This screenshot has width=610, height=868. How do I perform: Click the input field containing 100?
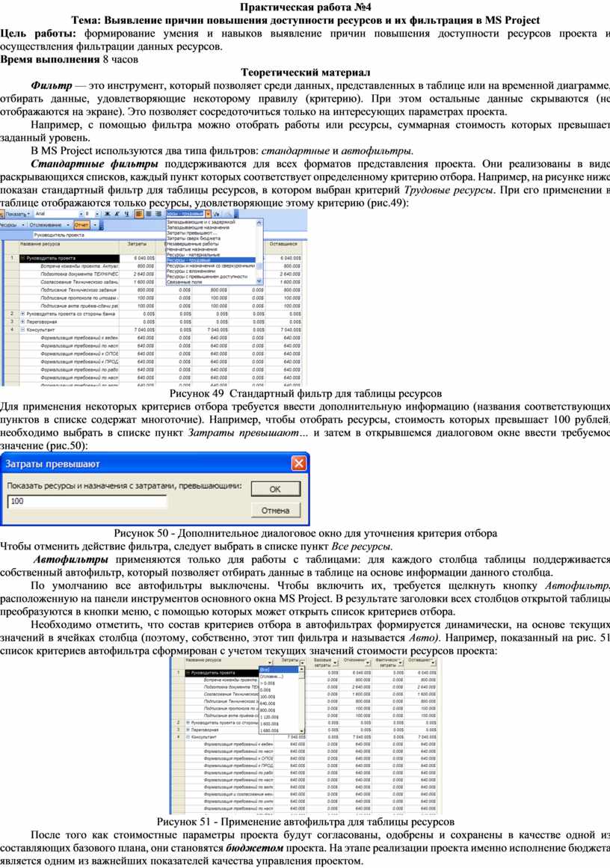(87, 501)
